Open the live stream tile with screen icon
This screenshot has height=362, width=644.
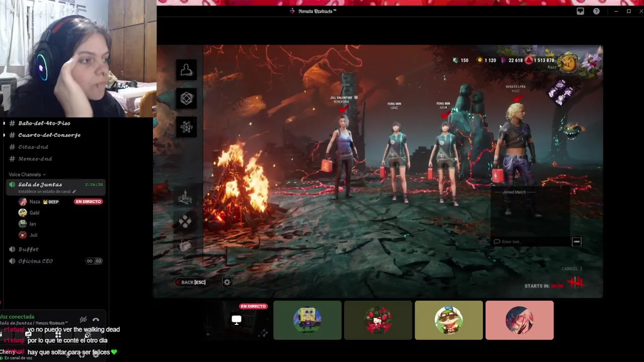[x=236, y=320]
